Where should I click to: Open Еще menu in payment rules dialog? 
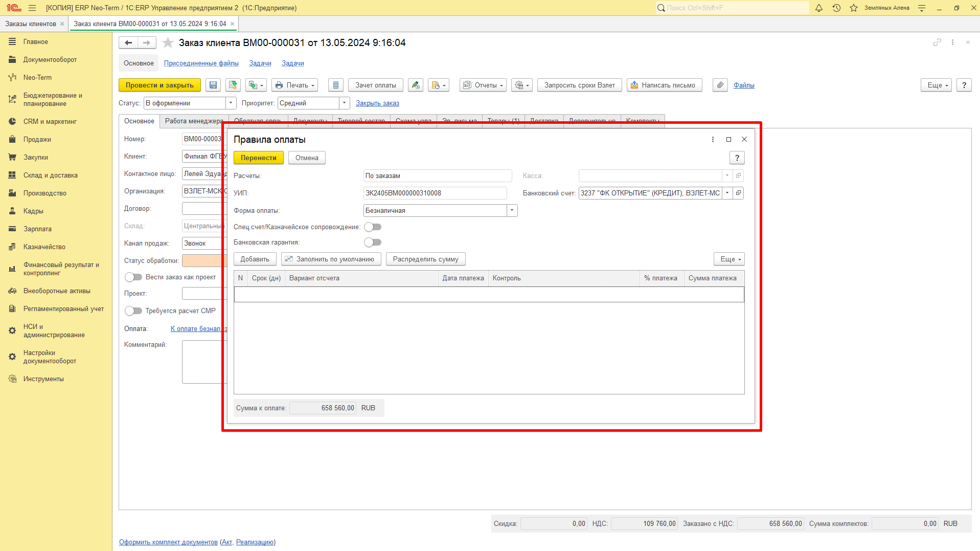tap(729, 259)
